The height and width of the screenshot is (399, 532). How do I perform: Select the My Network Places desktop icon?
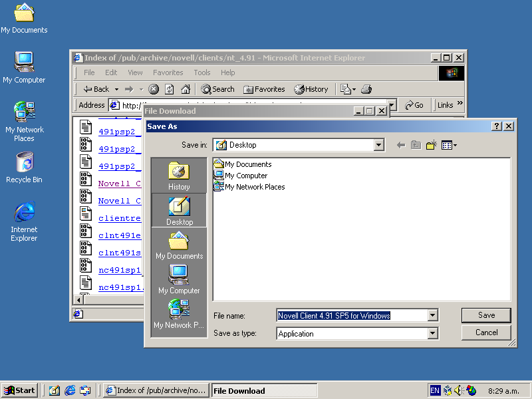click(x=25, y=122)
